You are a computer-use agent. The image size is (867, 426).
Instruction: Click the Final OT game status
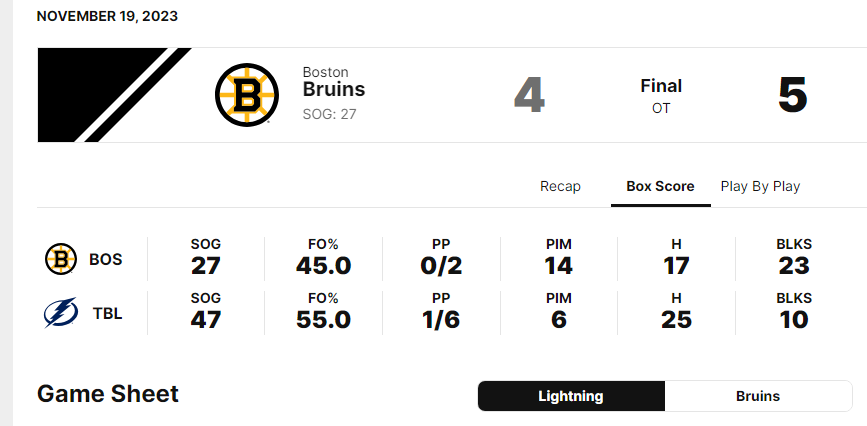click(x=661, y=95)
